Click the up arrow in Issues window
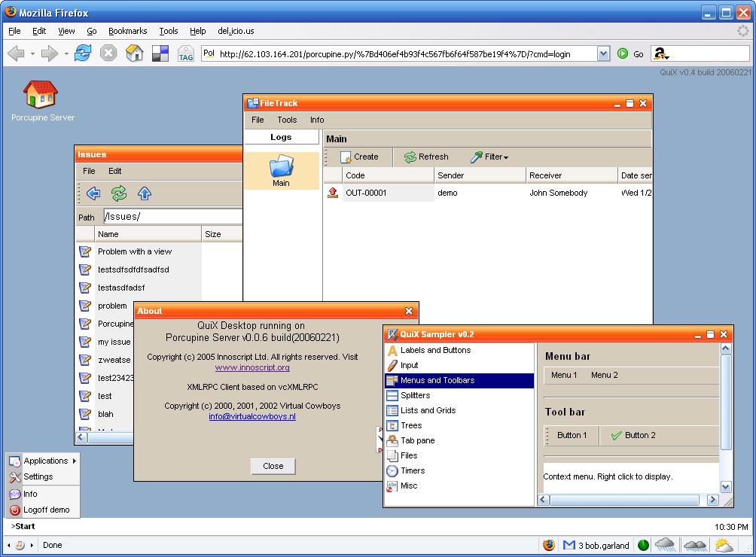Screen dimensions: 756x557 [145, 193]
